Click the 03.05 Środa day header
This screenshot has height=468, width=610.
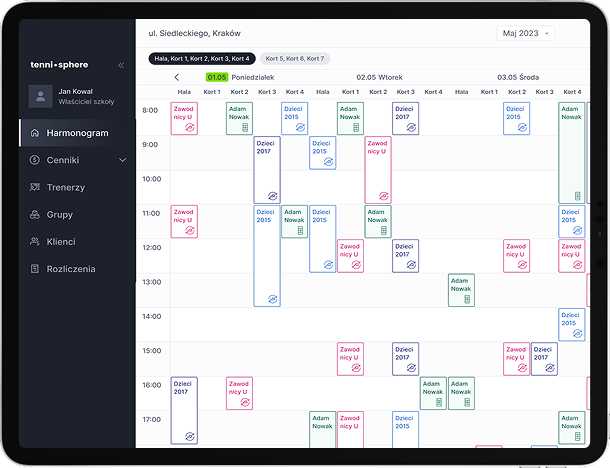(x=518, y=77)
